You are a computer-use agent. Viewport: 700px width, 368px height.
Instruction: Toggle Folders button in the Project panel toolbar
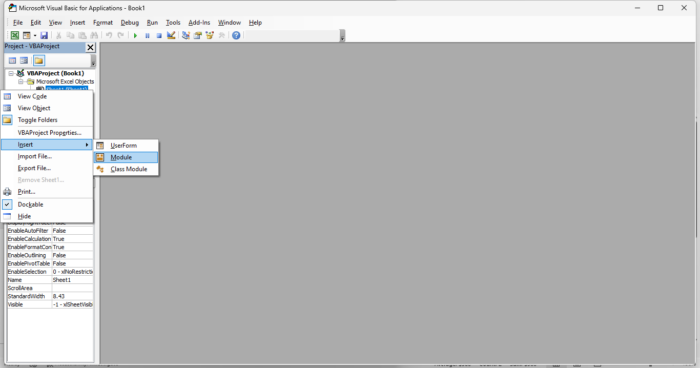pyautogui.click(x=39, y=60)
